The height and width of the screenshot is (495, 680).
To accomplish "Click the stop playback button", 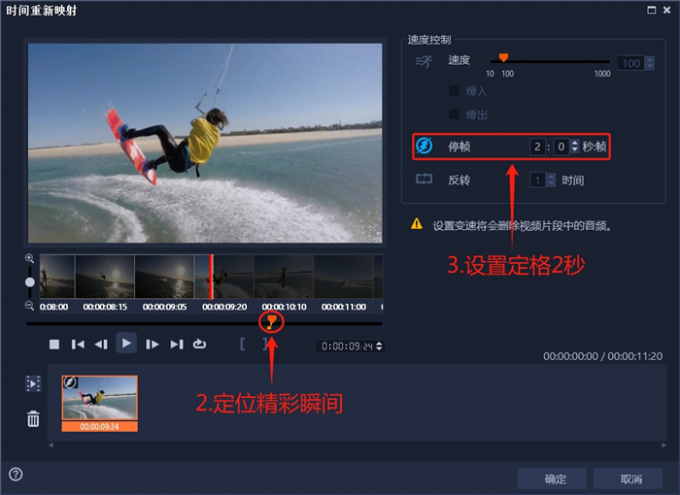I will 54,344.
